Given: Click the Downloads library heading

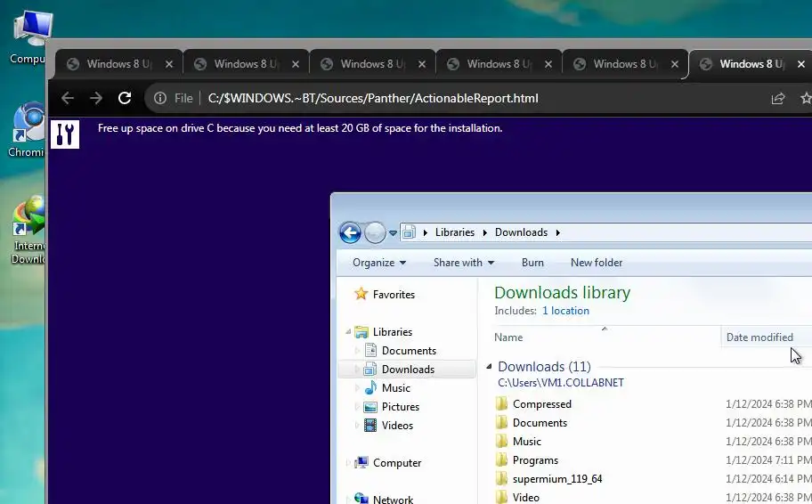Looking at the screenshot, I should tap(563, 293).
